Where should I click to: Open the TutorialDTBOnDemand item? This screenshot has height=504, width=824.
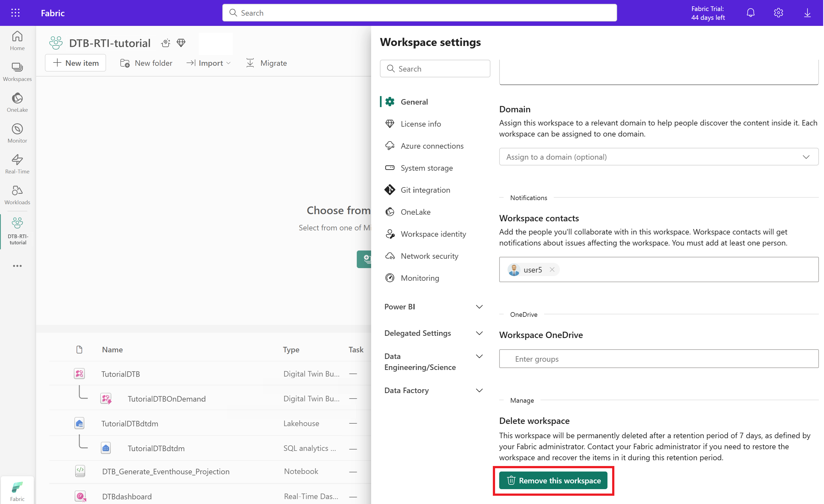click(167, 398)
